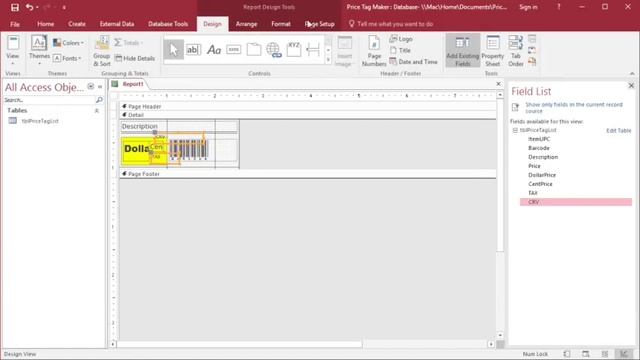Close the Report1 document window
This screenshot has width=640, height=360.
click(x=498, y=84)
